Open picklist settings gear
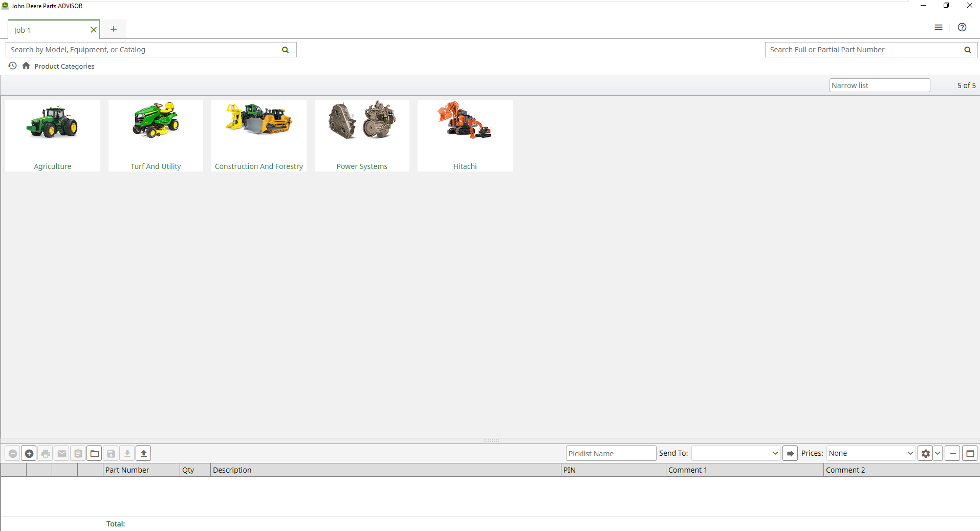The height and width of the screenshot is (531, 980). (x=925, y=453)
